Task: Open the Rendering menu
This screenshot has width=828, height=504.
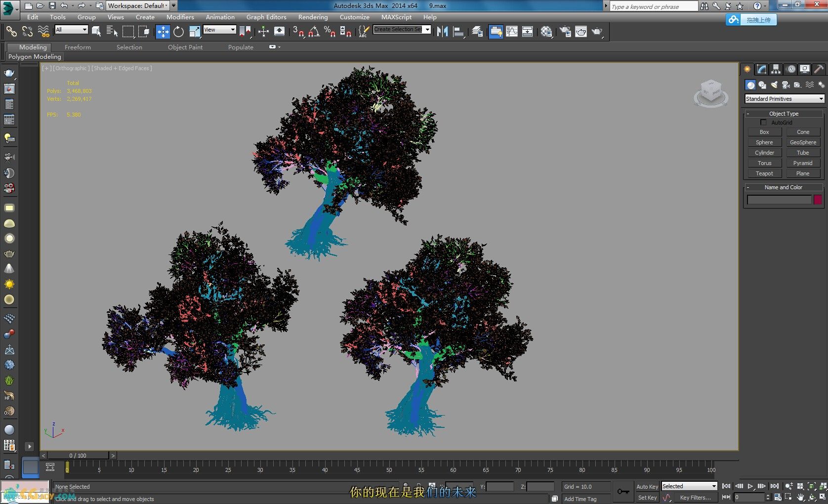Action: coord(313,17)
